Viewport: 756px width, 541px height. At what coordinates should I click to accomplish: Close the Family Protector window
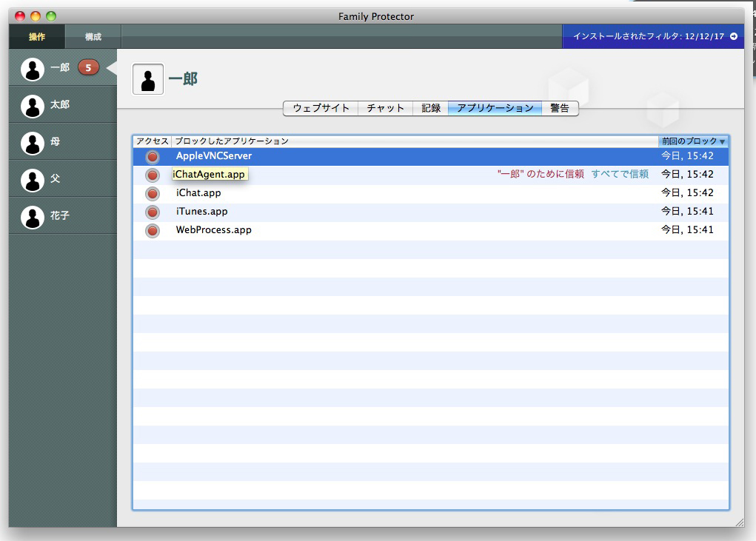pos(20,16)
